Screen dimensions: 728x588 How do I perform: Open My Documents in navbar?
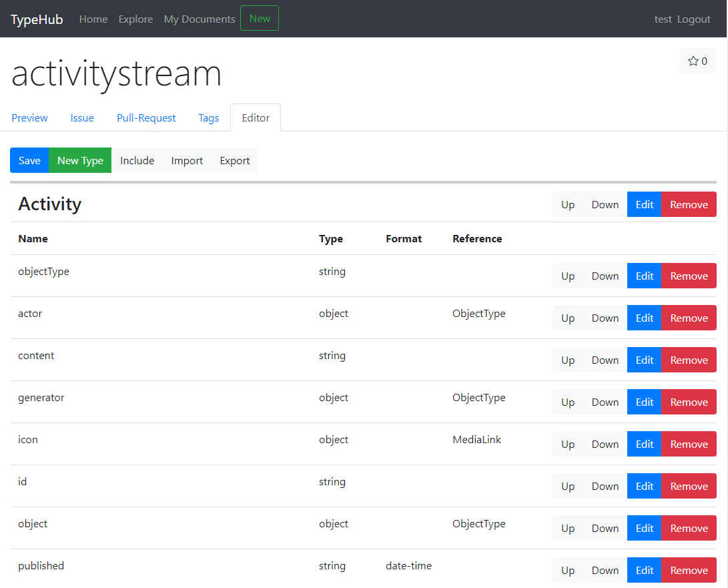(200, 19)
